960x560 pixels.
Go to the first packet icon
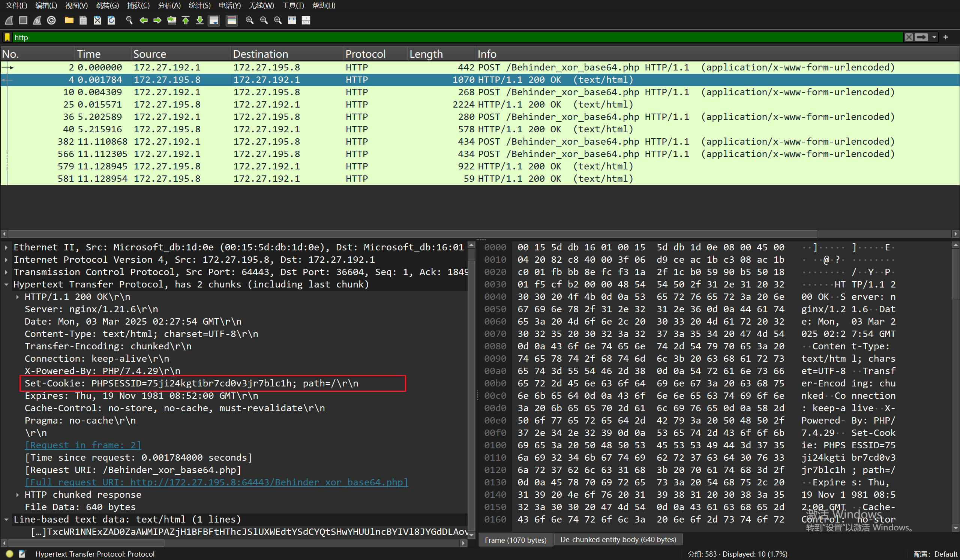[x=186, y=20]
